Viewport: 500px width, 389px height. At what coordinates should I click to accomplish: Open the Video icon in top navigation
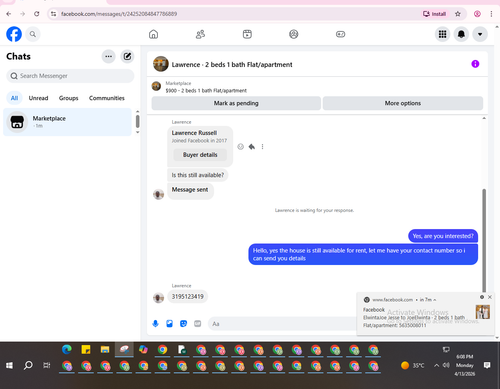247,34
